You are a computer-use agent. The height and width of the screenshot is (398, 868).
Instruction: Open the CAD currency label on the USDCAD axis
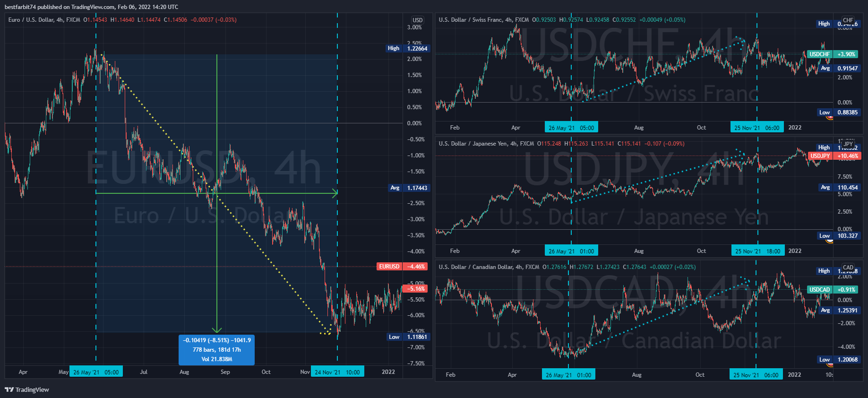[848, 268]
